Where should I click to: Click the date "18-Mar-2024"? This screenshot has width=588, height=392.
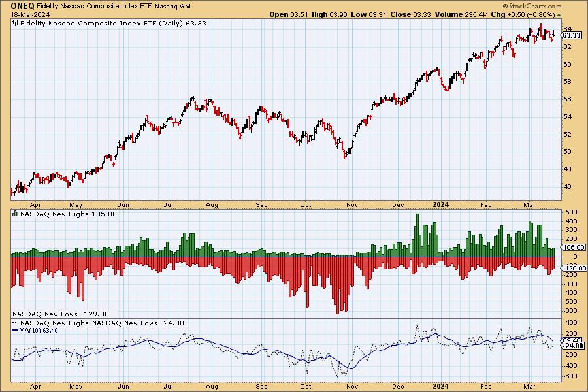(x=30, y=15)
